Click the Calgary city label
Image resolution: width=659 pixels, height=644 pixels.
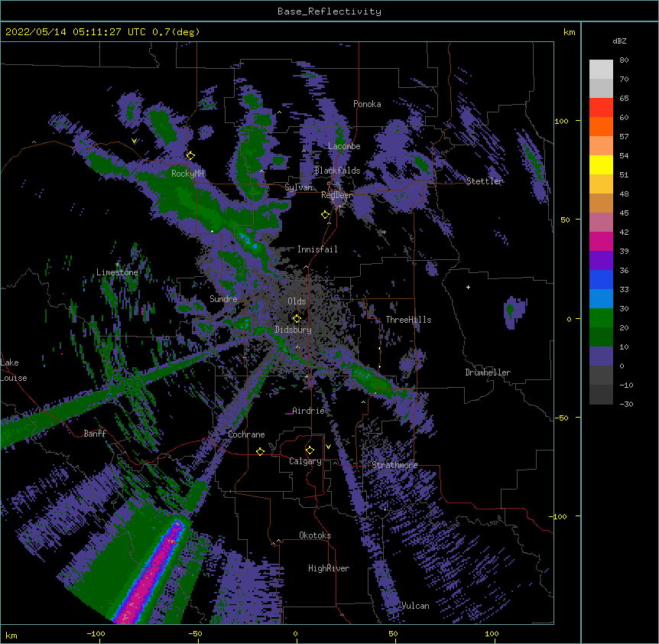click(x=305, y=461)
